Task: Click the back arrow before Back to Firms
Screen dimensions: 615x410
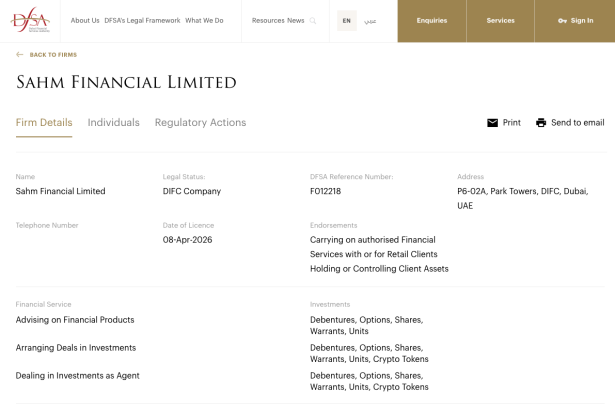Action: tap(20, 55)
